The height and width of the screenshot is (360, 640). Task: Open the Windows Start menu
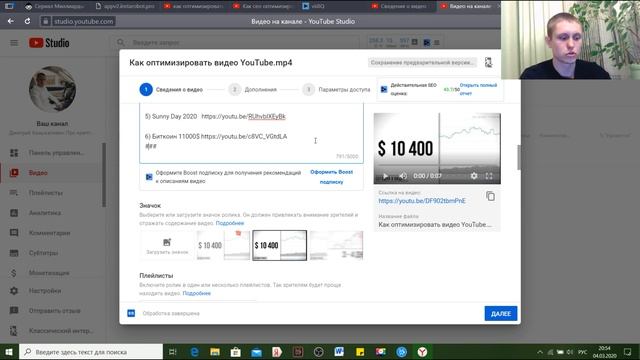(x=9, y=352)
